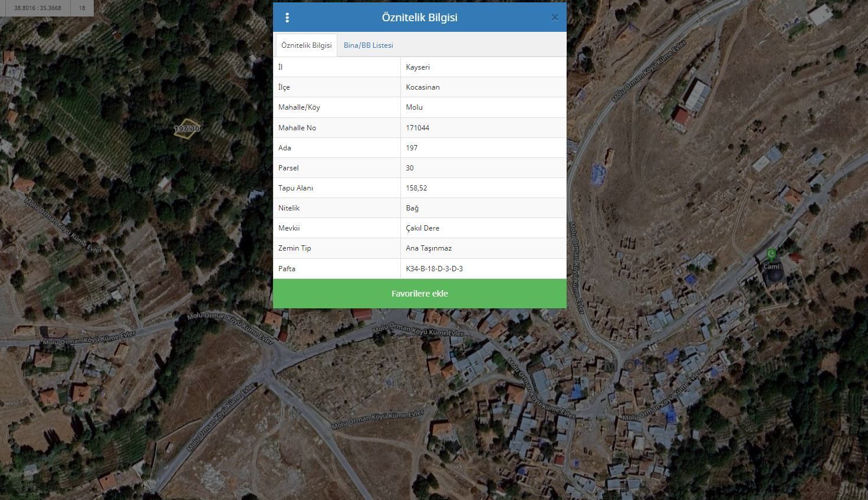Click the 38.8016 : 35.3668 coordinate readout
868x500 pixels.
(38, 8)
